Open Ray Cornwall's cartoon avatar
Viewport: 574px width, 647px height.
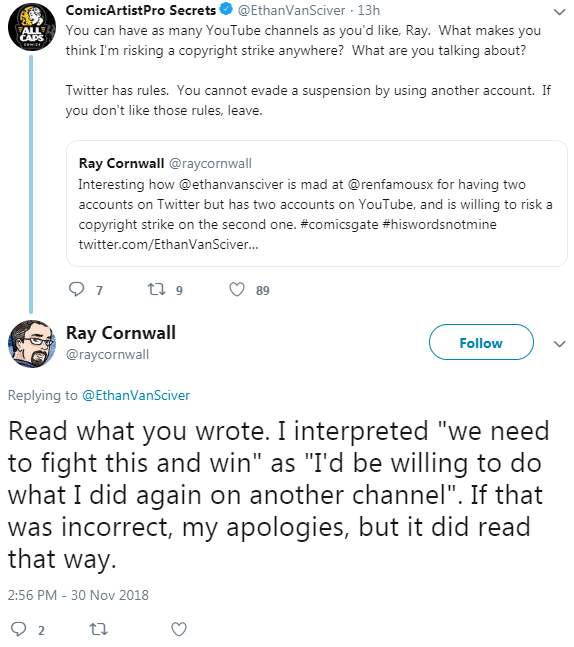coord(32,344)
